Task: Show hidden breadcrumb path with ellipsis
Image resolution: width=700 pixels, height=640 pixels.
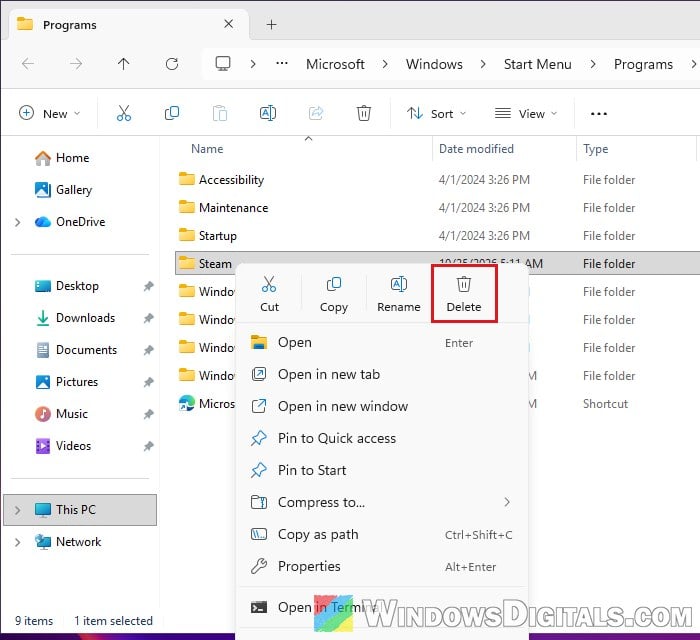Action: (282, 64)
